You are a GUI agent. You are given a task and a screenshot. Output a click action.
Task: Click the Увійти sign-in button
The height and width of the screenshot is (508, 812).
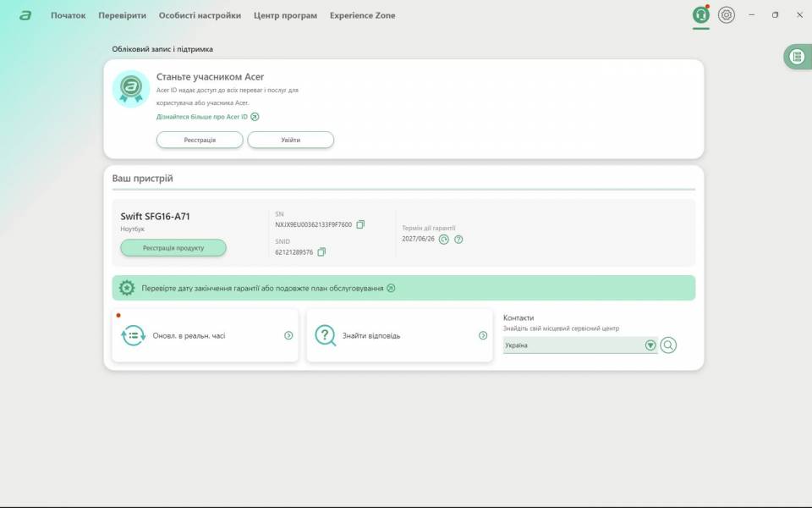point(290,140)
